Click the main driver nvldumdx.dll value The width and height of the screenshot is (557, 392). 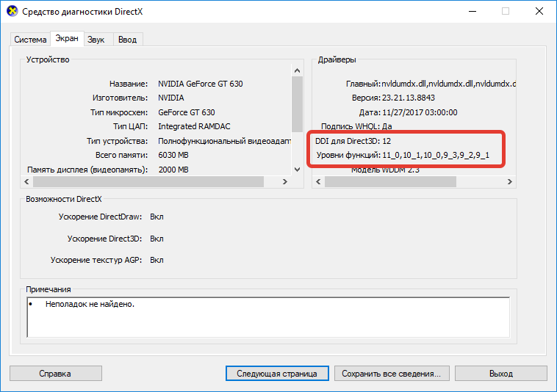click(449, 84)
